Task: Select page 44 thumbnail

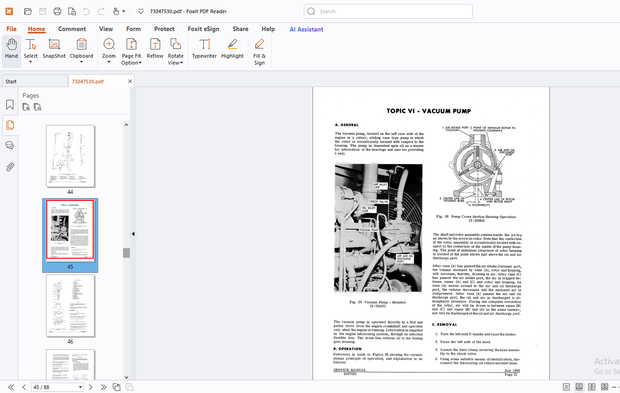Action: 70,156
